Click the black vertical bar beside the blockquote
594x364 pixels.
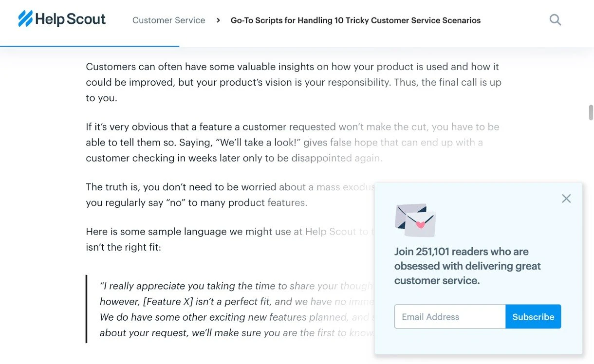(x=87, y=309)
